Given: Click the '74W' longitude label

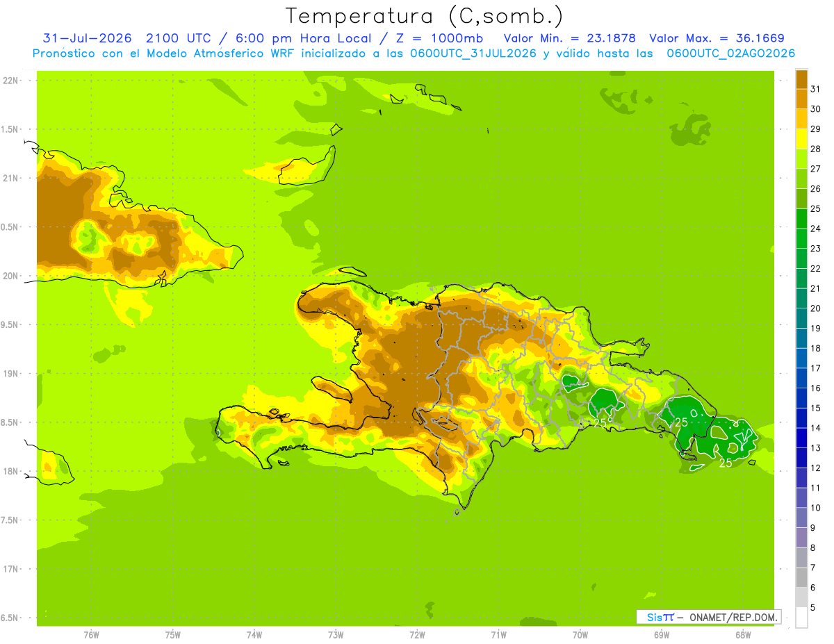Looking at the screenshot, I should (254, 635).
